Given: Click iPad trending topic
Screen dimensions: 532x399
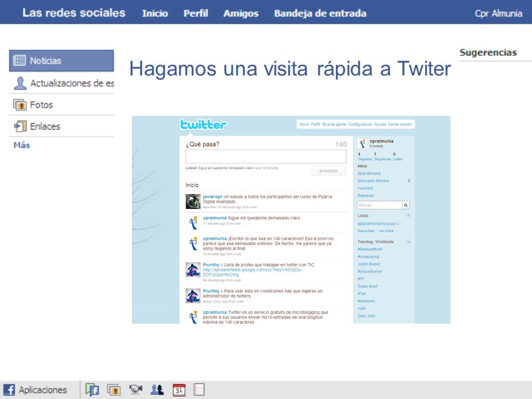Looking at the screenshot, I should tap(362, 294).
